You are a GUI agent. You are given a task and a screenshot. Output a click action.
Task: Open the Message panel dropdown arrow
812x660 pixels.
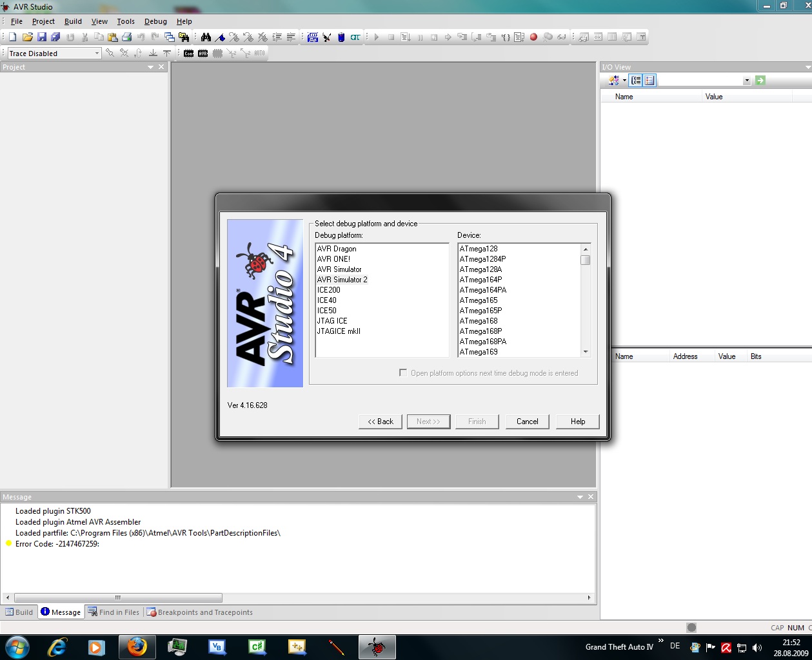(580, 497)
